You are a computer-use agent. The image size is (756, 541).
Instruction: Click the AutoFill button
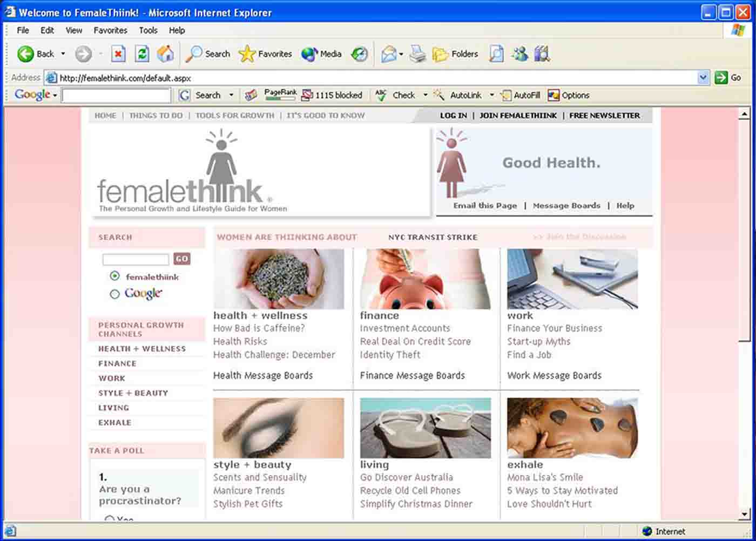pos(521,95)
